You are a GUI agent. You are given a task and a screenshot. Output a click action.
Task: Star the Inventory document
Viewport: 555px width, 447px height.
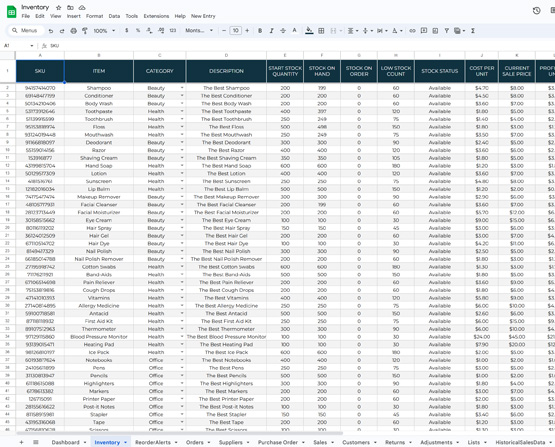tap(58, 7)
